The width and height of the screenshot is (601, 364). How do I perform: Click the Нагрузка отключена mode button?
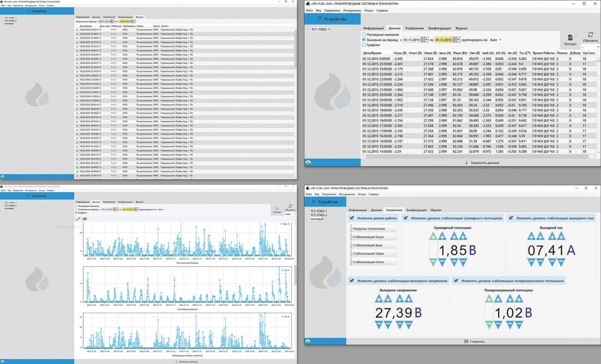click(x=374, y=229)
